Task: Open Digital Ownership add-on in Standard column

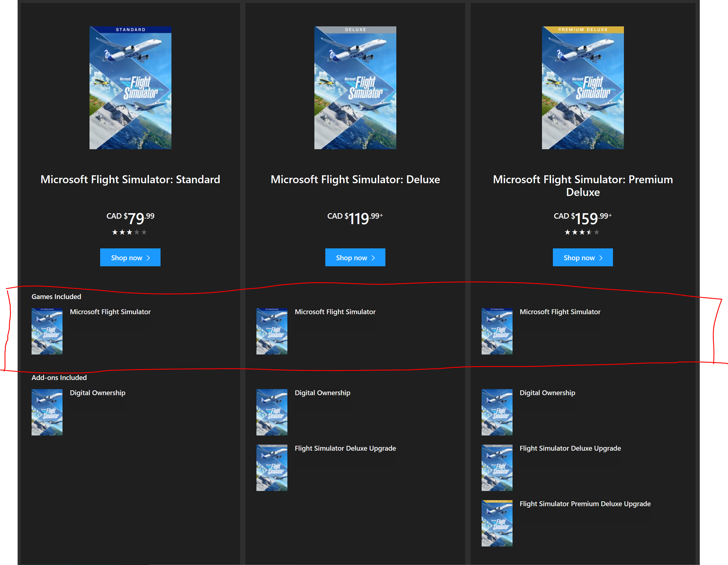Action: pyautogui.click(x=97, y=393)
